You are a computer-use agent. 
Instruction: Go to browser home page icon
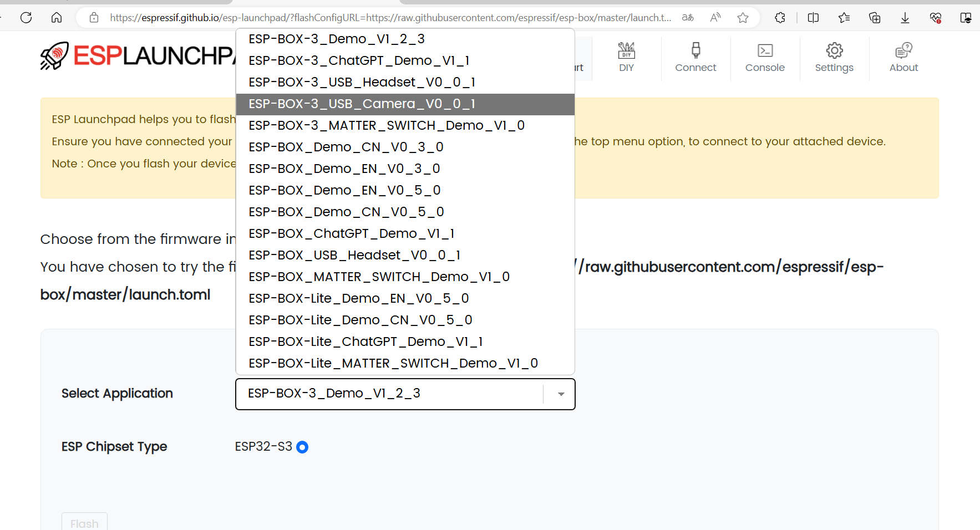pyautogui.click(x=57, y=18)
